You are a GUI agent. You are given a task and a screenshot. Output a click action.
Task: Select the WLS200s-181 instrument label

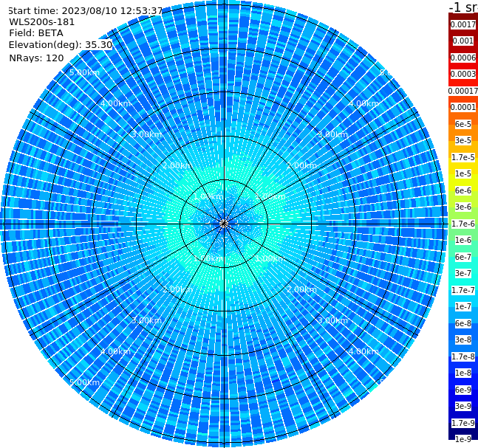[42, 22]
